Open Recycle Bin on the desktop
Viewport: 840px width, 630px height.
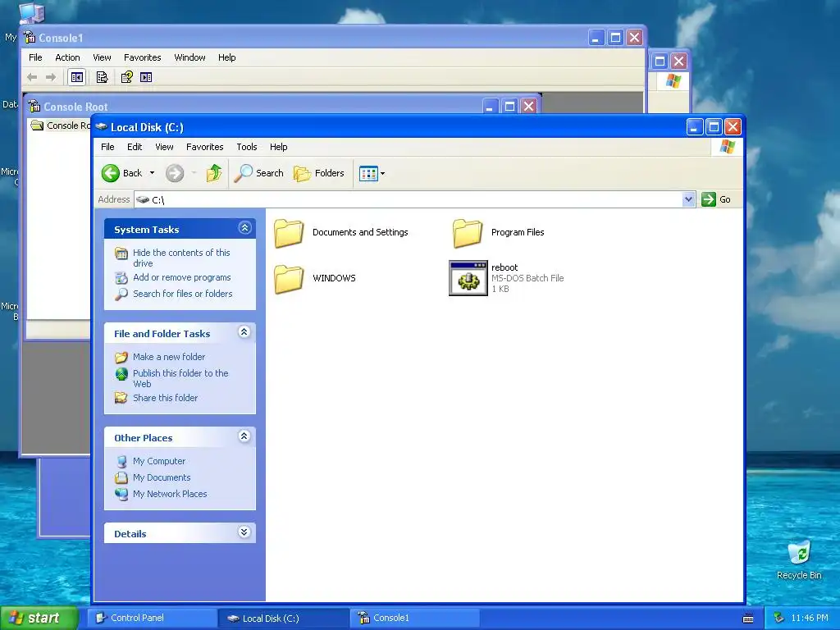point(799,559)
